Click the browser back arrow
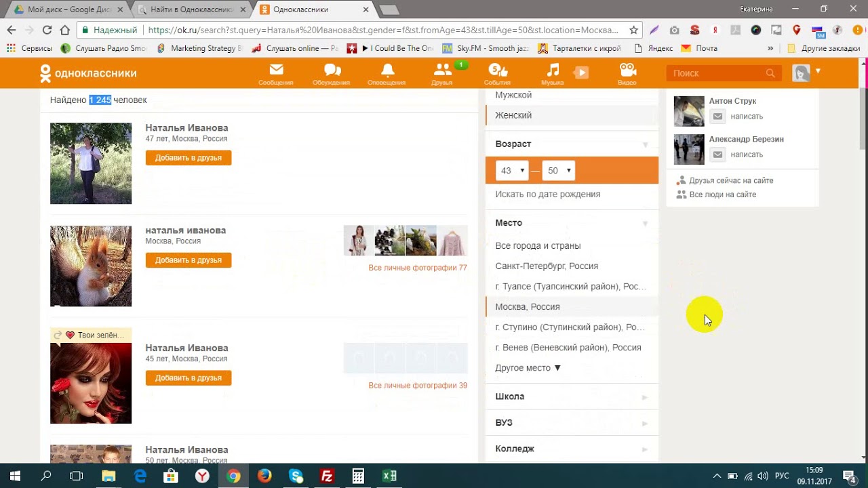 (x=11, y=30)
